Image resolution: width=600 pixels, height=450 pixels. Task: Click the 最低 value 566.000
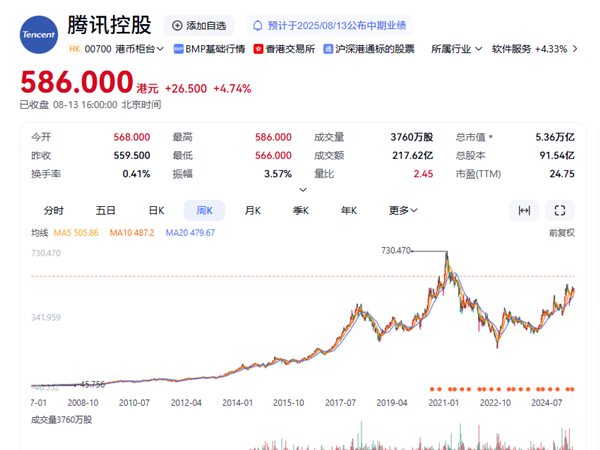pyautogui.click(x=273, y=155)
